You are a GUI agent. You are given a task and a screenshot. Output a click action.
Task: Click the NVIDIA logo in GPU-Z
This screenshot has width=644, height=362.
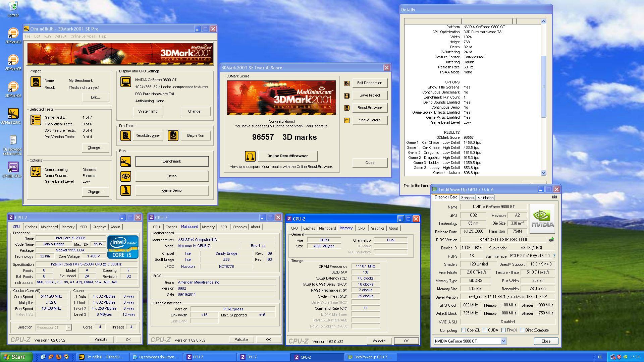(542, 219)
